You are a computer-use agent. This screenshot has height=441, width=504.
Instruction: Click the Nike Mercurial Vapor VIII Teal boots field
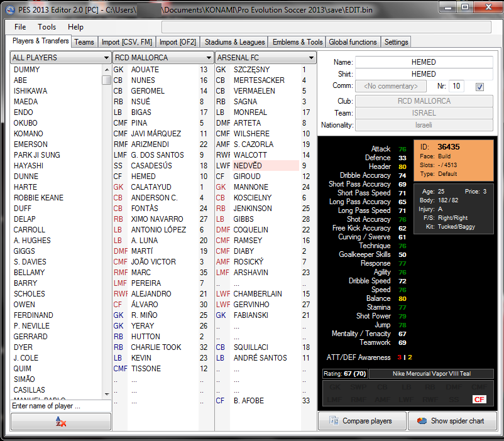[x=431, y=374]
